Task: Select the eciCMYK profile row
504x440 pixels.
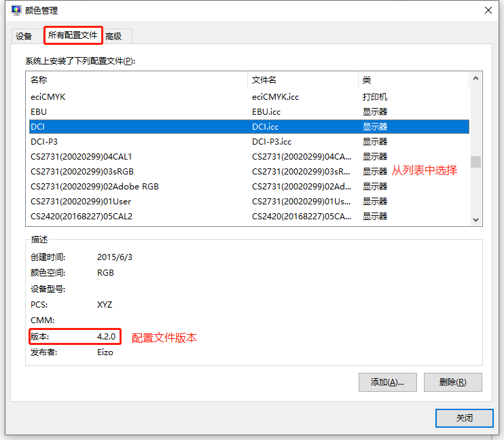Action: point(249,97)
